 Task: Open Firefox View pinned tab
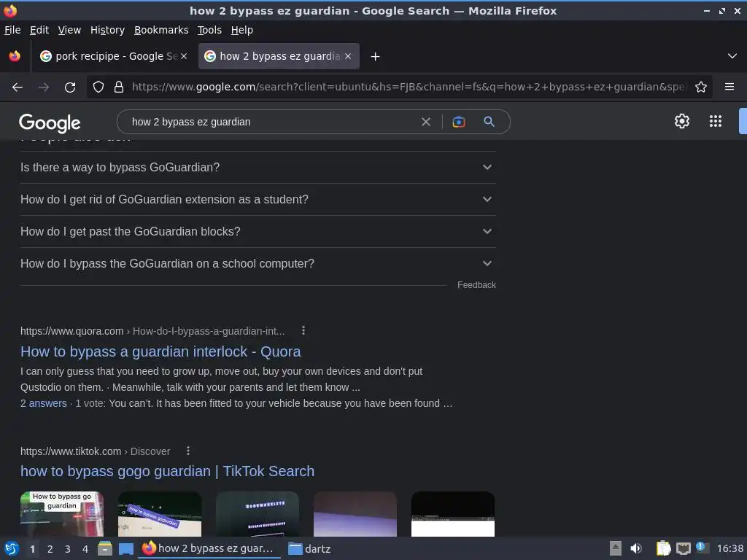(15, 56)
